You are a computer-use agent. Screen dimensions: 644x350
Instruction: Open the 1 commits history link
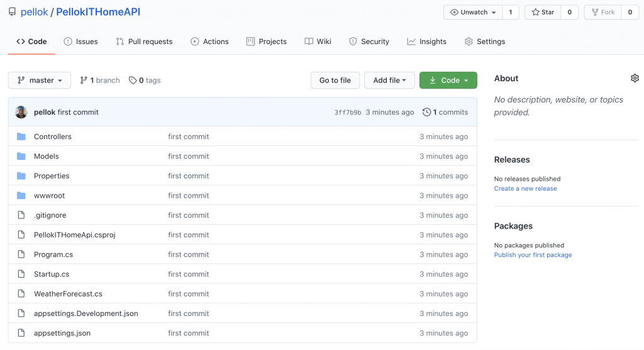coord(446,112)
